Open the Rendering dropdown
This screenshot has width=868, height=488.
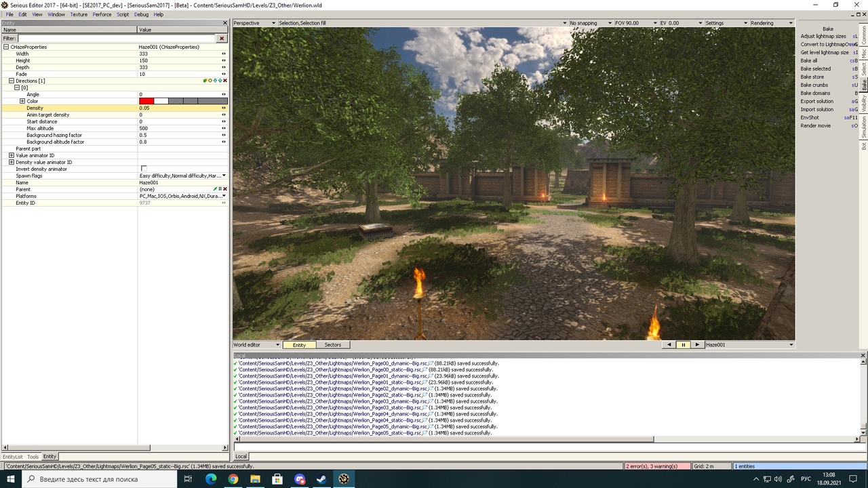[771, 23]
